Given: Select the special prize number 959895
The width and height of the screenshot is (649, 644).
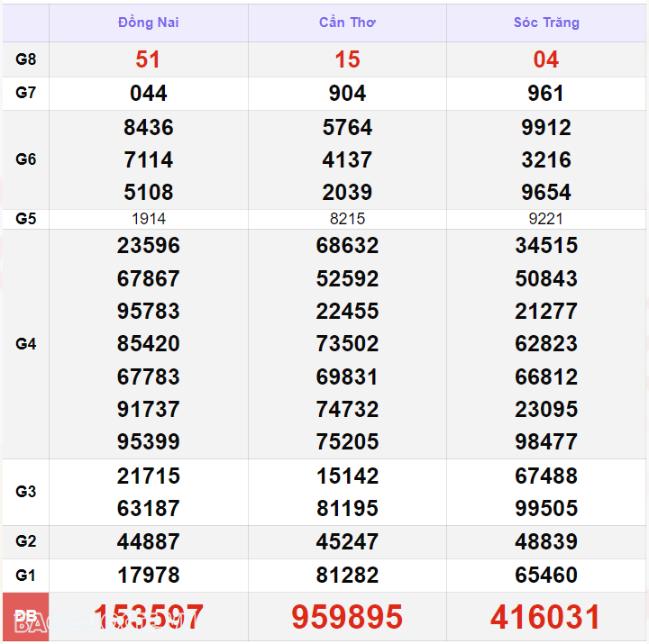Looking at the screenshot, I should (347, 617).
